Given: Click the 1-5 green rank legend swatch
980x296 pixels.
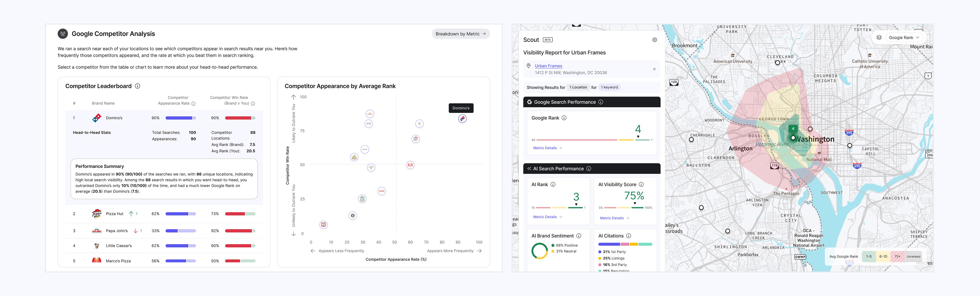Looking at the screenshot, I should click(x=869, y=257).
